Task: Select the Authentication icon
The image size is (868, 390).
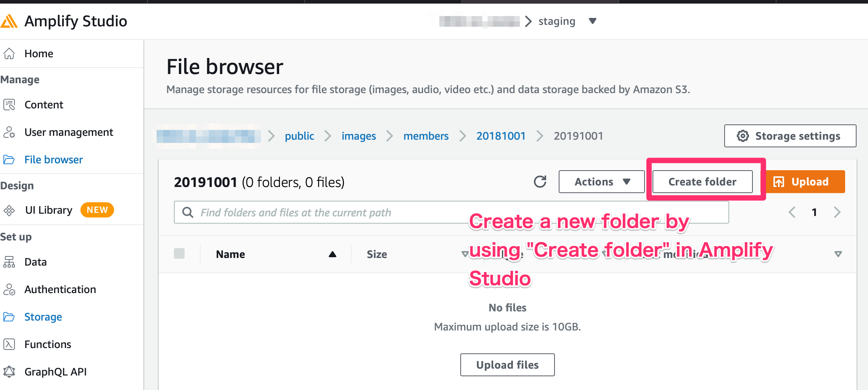Action: coord(9,289)
